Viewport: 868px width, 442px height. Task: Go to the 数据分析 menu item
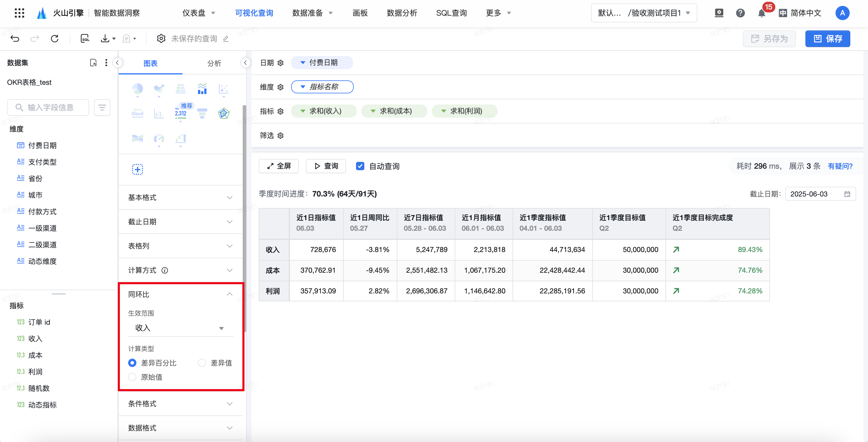[x=402, y=13]
